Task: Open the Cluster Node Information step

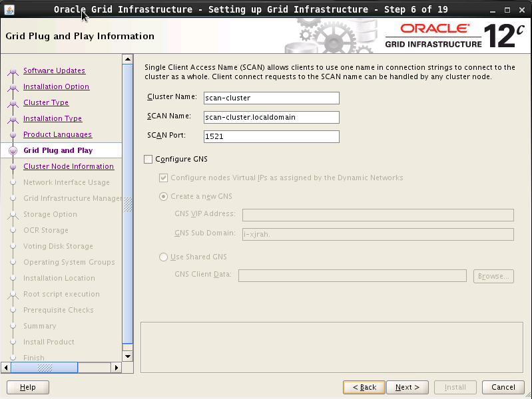Action: [x=68, y=167]
